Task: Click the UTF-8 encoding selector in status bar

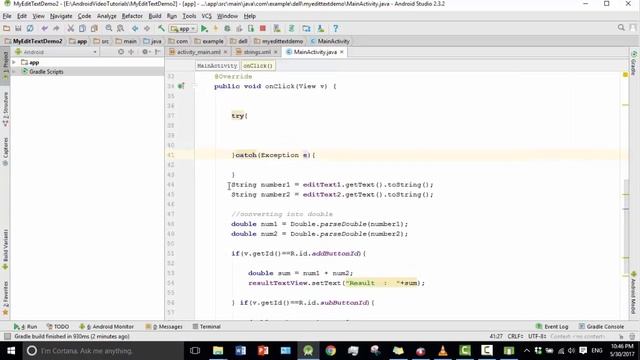Action: (537, 336)
